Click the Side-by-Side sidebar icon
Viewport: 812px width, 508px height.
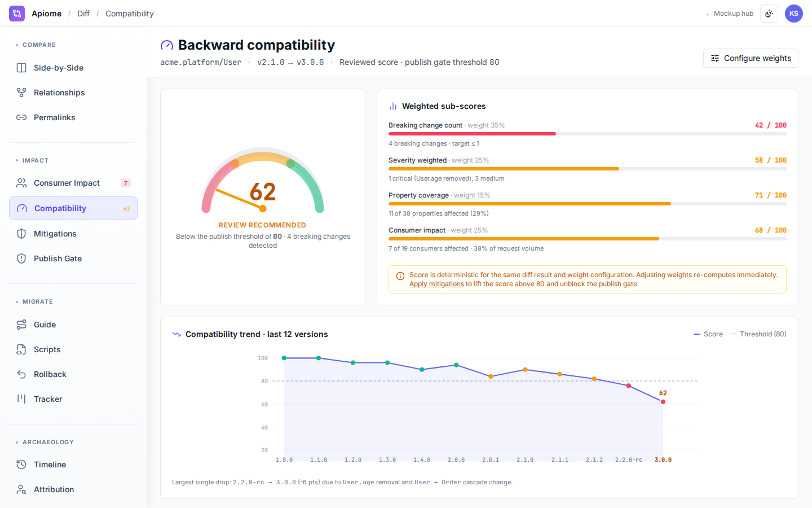[21, 68]
